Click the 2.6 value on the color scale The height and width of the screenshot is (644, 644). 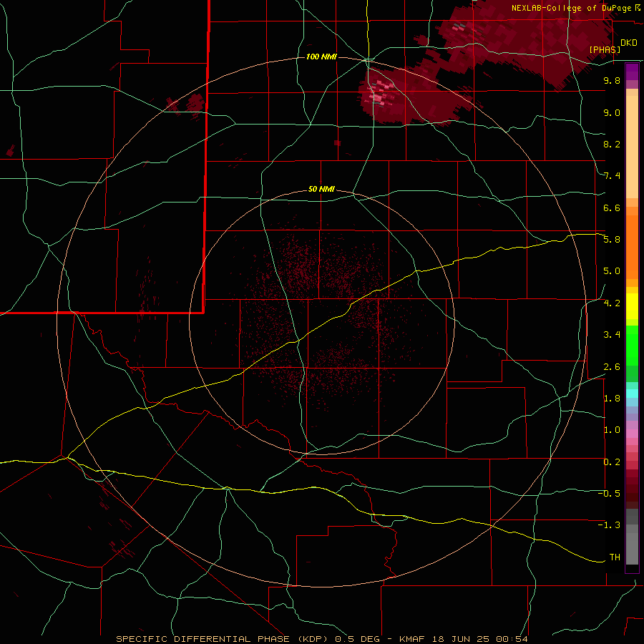612,366
